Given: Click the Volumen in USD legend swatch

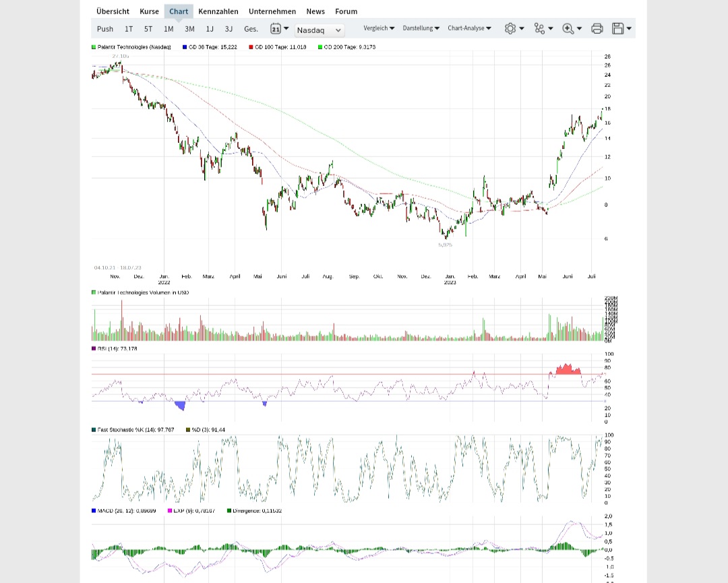Looking at the screenshot, I should coord(94,293).
